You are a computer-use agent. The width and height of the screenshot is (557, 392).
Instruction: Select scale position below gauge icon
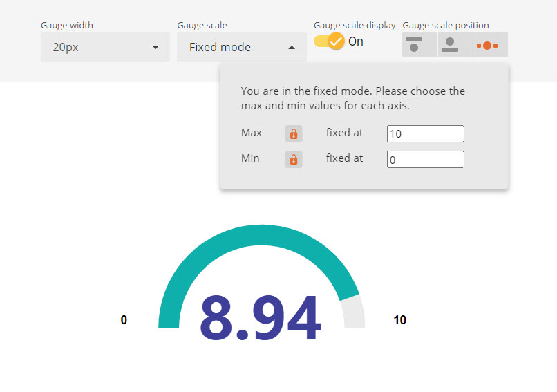pyautogui.click(x=455, y=45)
